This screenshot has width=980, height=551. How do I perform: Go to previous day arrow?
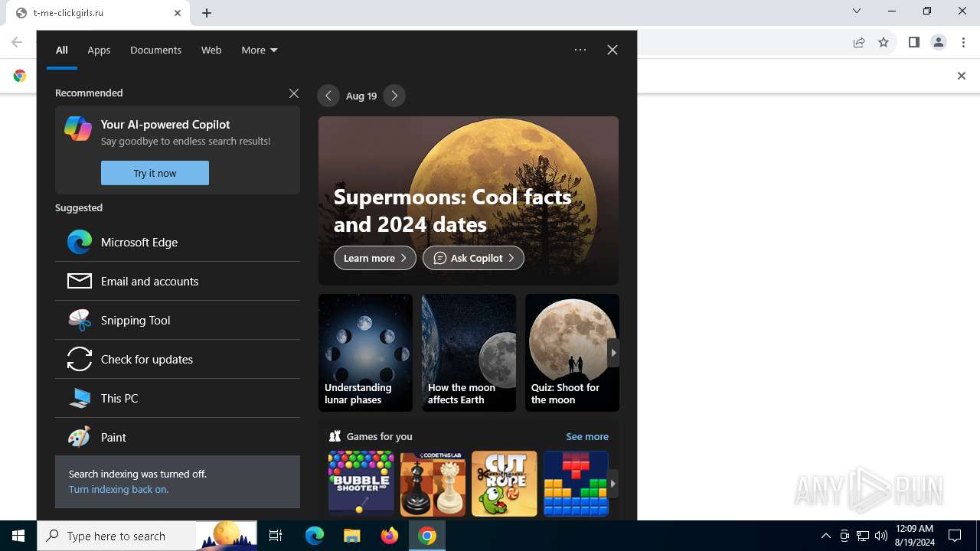click(x=328, y=96)
